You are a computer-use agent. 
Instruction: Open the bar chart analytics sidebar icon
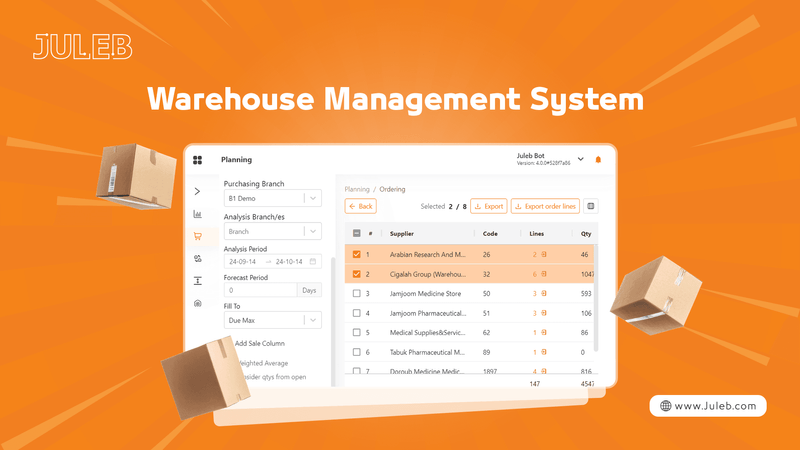click(x=197, y=214)
